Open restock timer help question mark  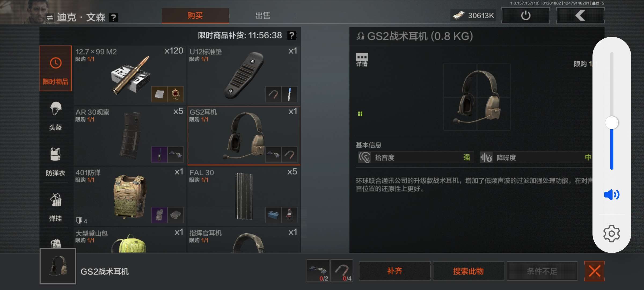pyautogui.click(x=292, y=35)
